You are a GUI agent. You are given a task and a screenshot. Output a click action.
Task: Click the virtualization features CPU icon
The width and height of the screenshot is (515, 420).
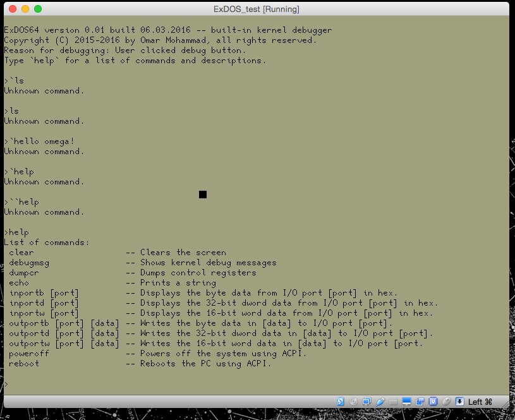433,401
